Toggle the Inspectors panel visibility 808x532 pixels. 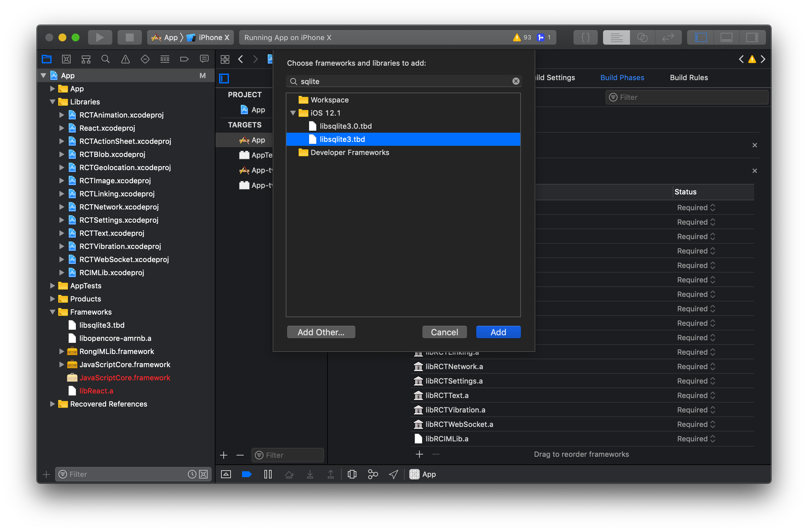pyautogui.click(x=752, y=37)
